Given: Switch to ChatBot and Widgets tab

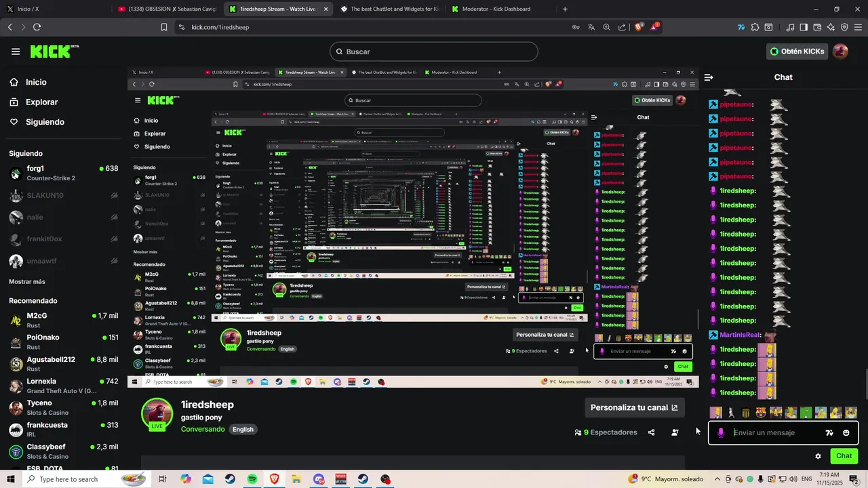Looking at the screenshot, I should coord(389,9).
